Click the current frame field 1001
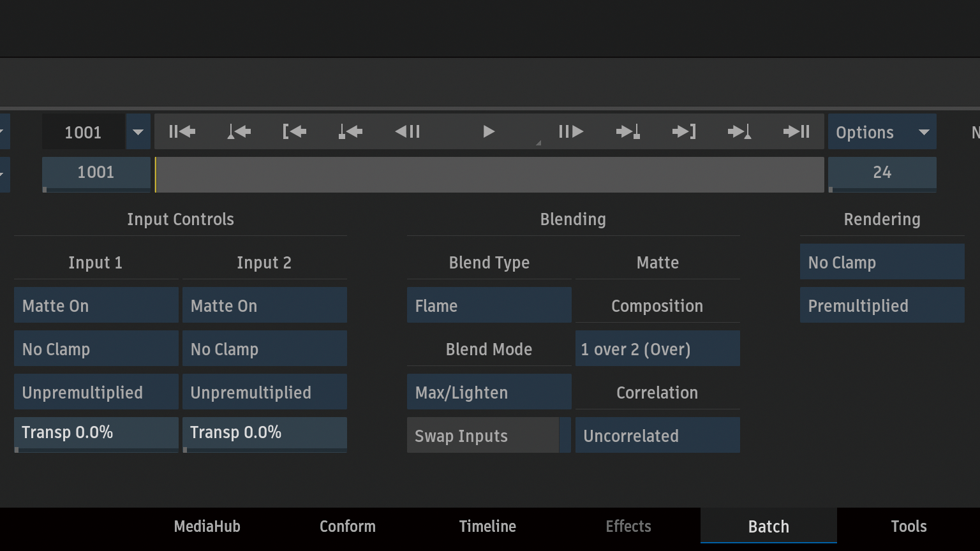 coord(84,132)
